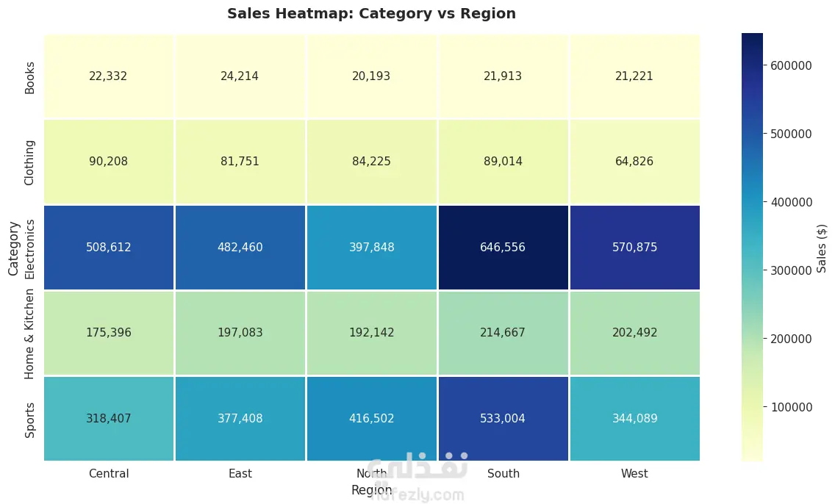Click the chart title Sales Heatmap
This screenshot has height=504, width=835.
(x=371, y=13)
